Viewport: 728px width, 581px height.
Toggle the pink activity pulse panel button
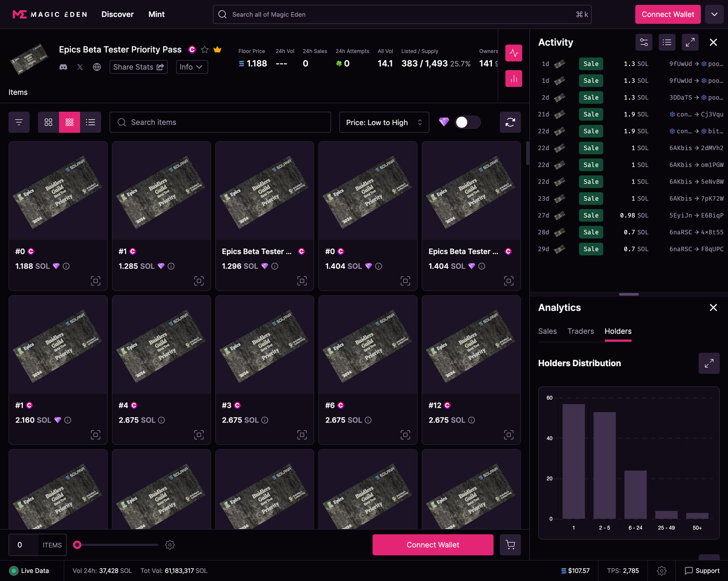pos(514,53)
